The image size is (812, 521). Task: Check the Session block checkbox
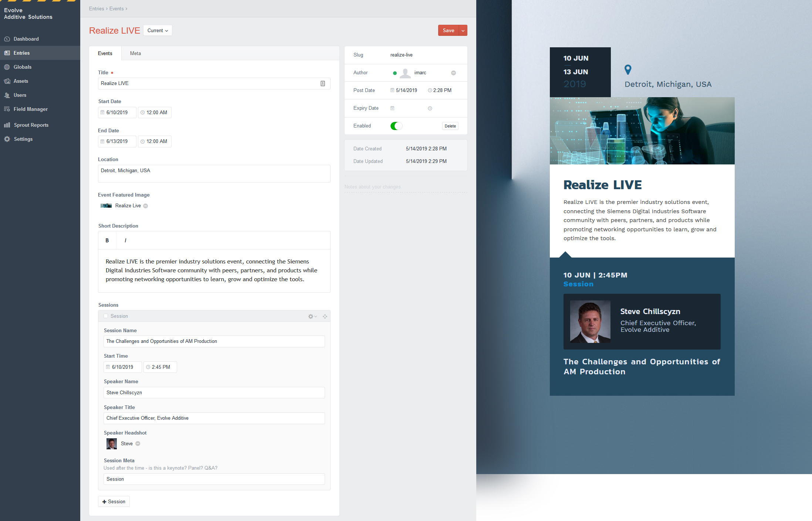tap(106, 316)
